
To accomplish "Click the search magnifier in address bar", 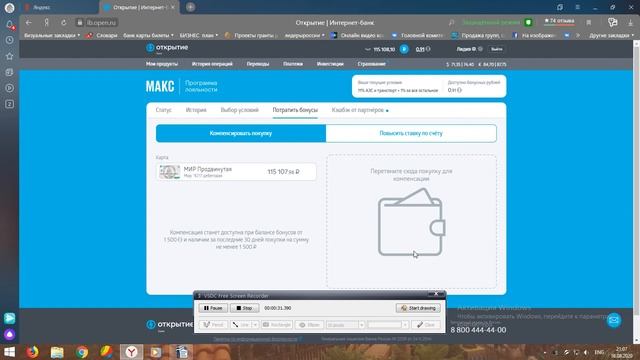I will pyautogui.click(x=451, y=22).
